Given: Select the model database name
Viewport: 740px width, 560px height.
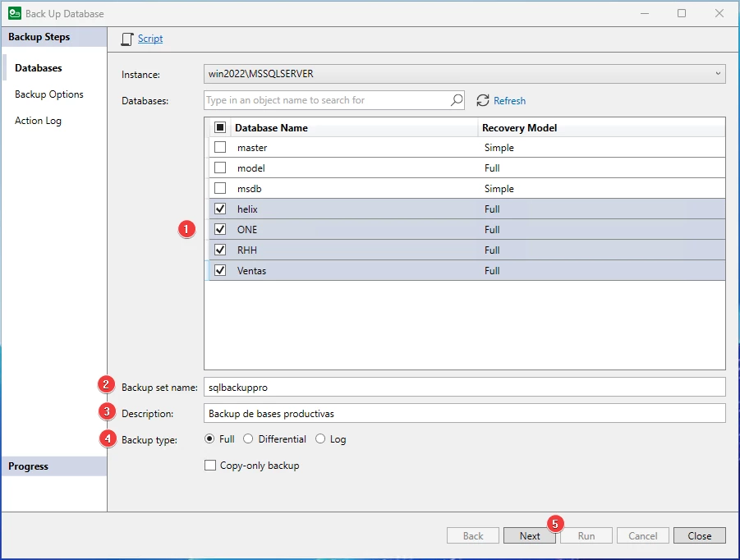Looking at the screenshot, I should click(x=251, y=168).
